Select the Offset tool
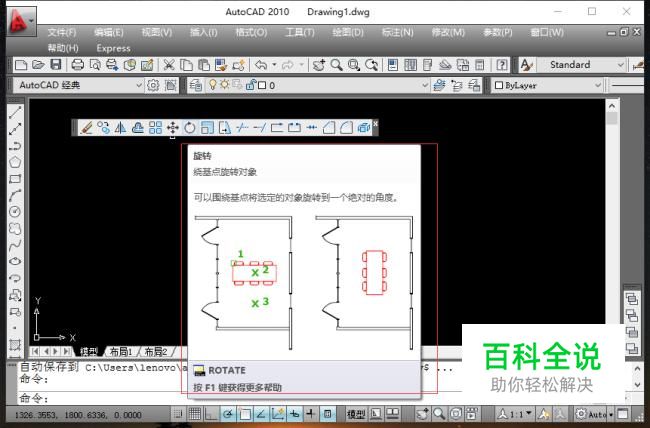 (x=138, y=127)
